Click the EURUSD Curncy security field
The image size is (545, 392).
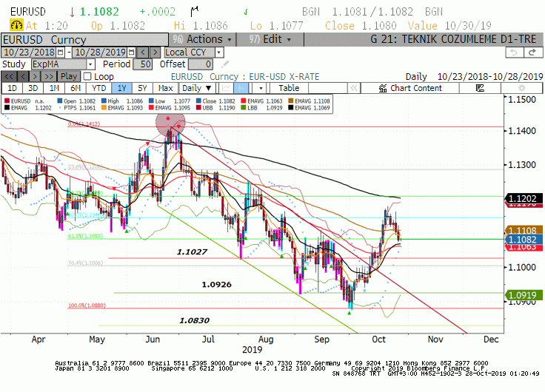85,40
